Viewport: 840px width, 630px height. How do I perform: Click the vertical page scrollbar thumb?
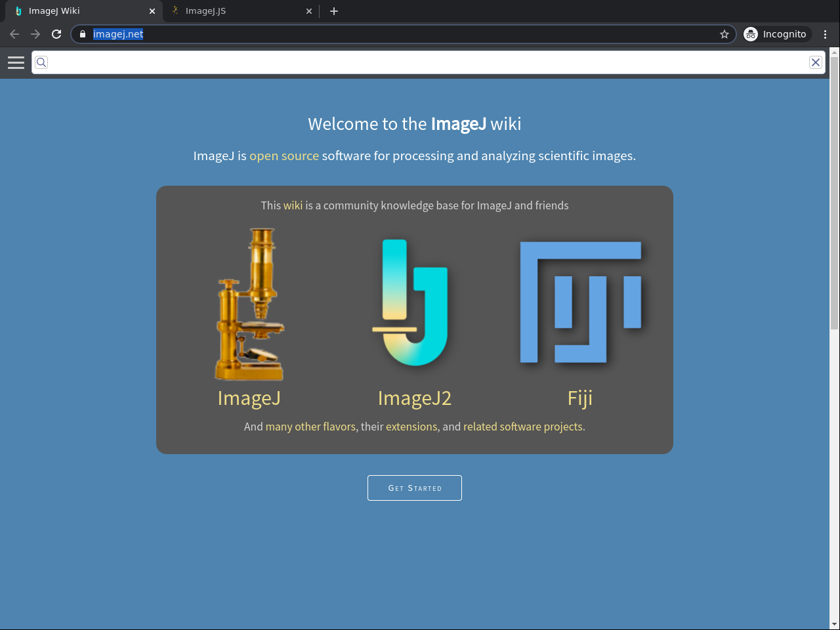[x=835, y=194]
